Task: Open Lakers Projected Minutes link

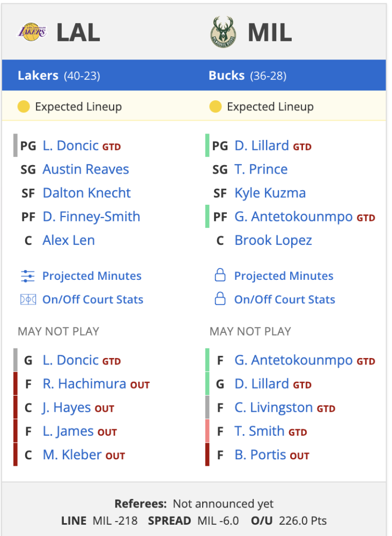Action: click(x=92, y=276)
